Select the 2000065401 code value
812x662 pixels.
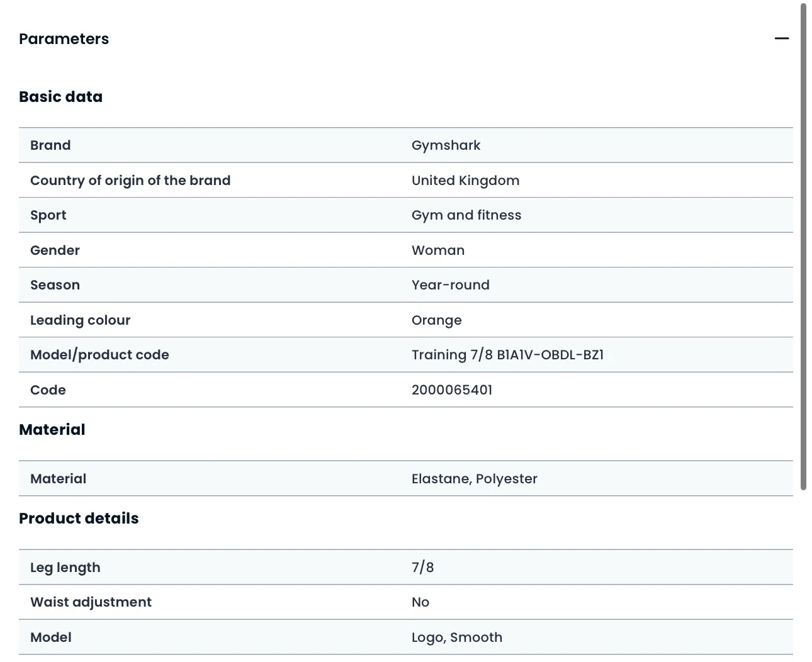[452, 390]
